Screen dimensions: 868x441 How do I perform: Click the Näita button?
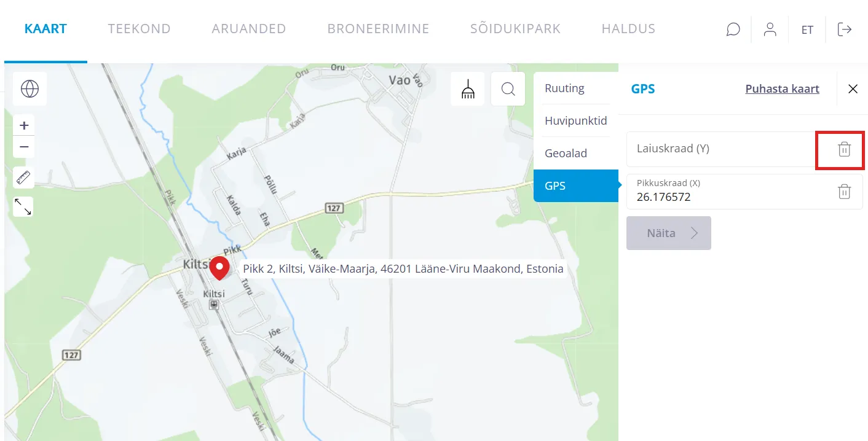[669, 233]
